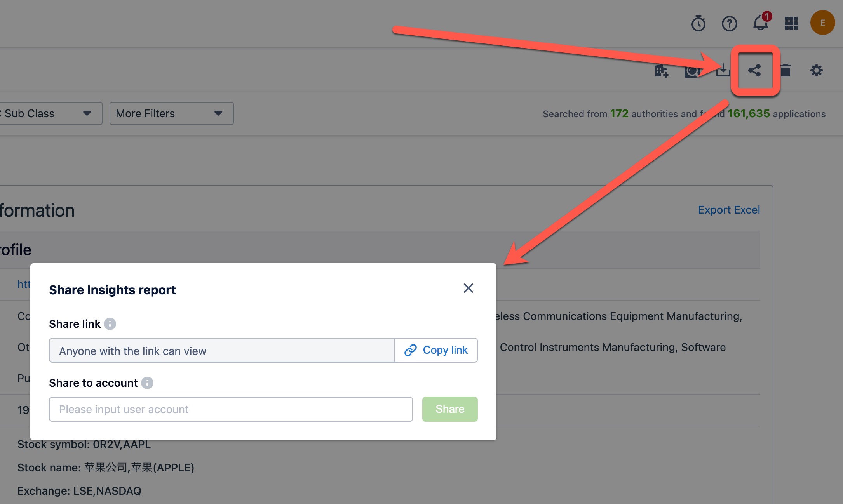Click the orange user avatar E
This screenshot has width=843, height=504.
(x=822, y=23)
